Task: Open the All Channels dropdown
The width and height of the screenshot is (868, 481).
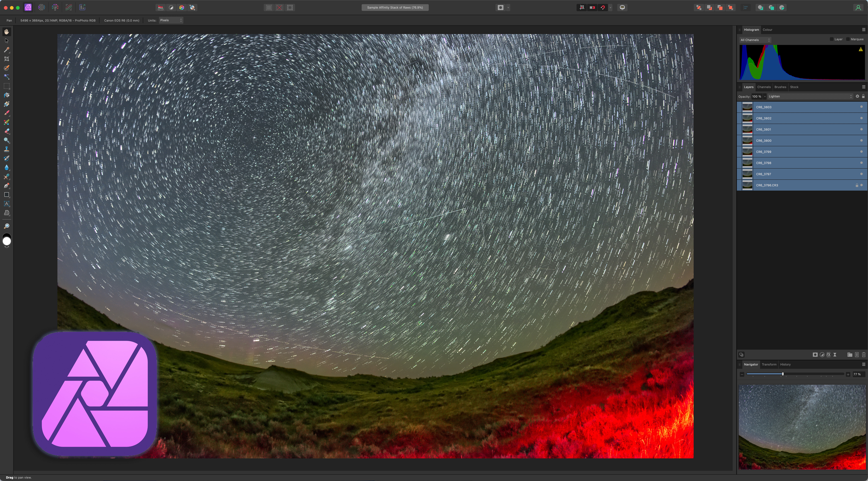Action: click(x=755, y=40)
